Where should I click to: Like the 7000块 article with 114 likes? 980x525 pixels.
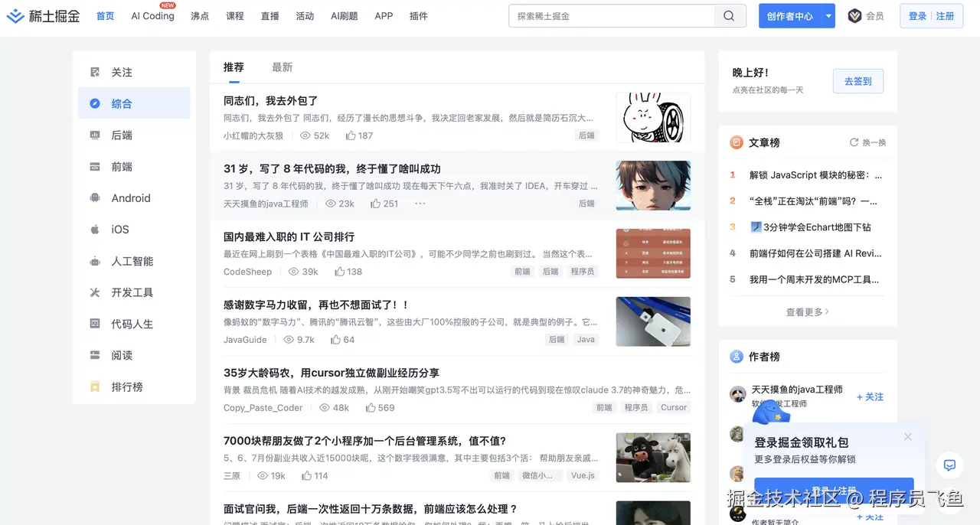315,476
